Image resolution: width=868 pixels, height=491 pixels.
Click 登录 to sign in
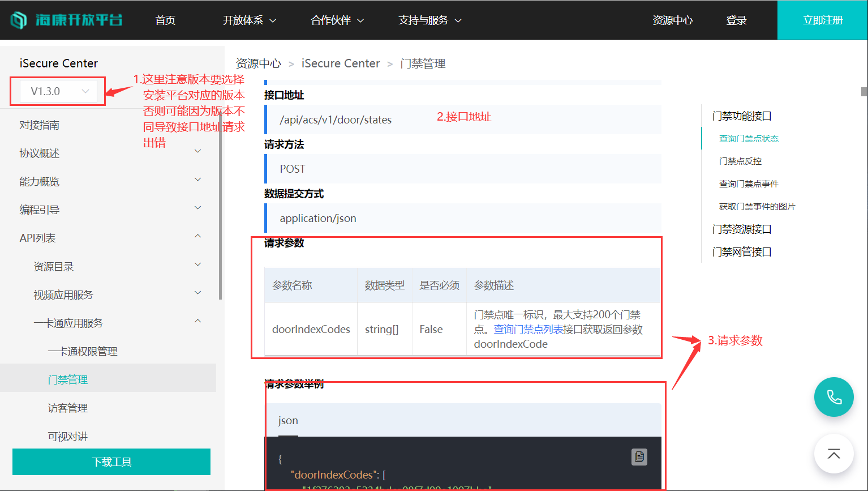click(736, 20)
